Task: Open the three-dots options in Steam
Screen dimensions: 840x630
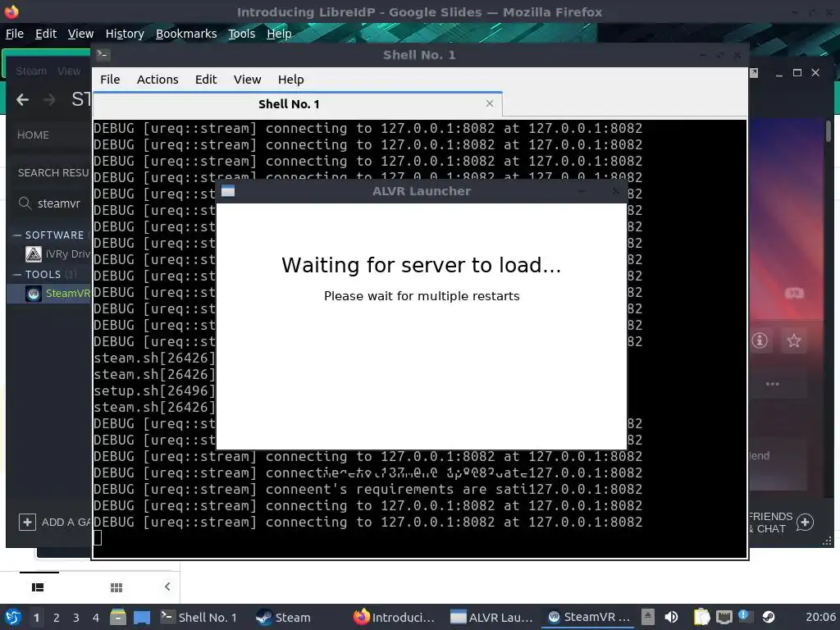Action: tap(773, 384)
